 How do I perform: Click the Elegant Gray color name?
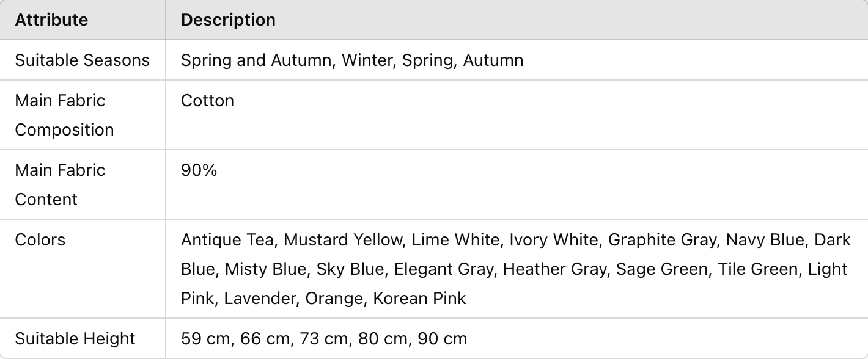pyautogui.click(x=443, y=269)
